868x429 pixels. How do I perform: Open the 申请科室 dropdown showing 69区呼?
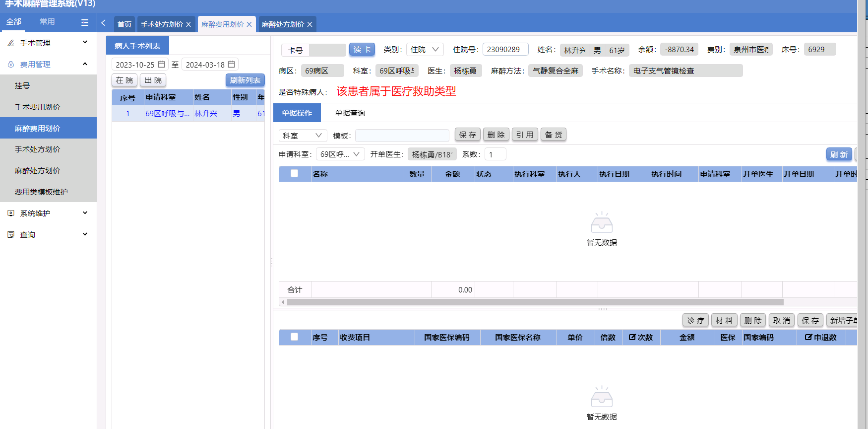pyautogui.click(x=340, y=154)
